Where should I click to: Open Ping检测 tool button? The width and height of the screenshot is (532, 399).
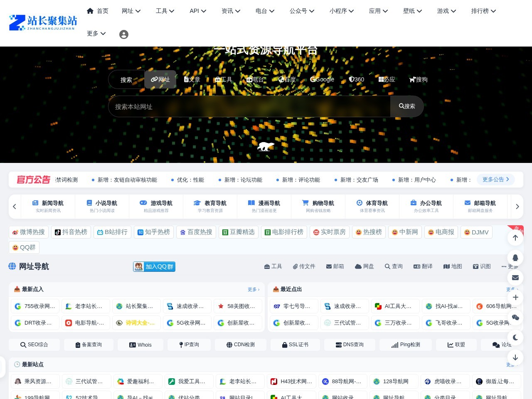(x=406, y=345)
